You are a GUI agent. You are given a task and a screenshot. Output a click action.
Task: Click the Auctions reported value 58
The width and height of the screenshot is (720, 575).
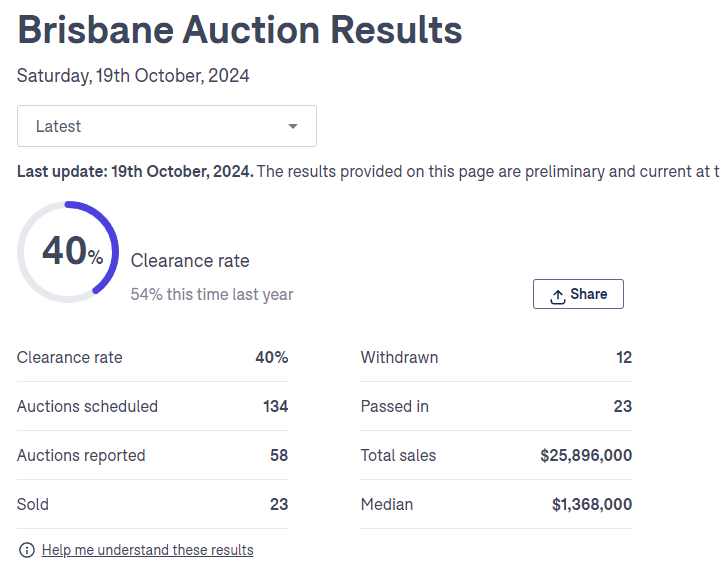[x=278, y=455]
